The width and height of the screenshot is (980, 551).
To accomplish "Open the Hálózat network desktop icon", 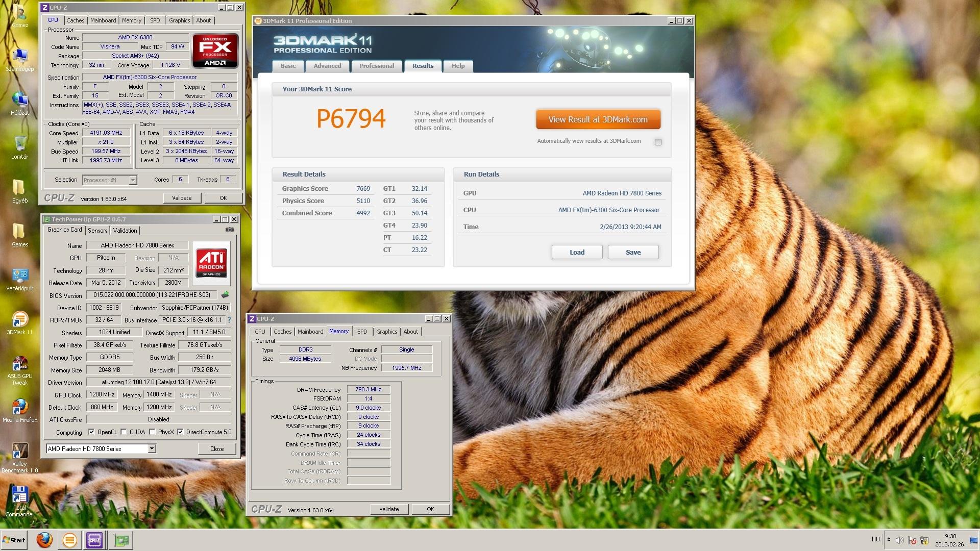I will pyautogui.click(x=19, y=104).
